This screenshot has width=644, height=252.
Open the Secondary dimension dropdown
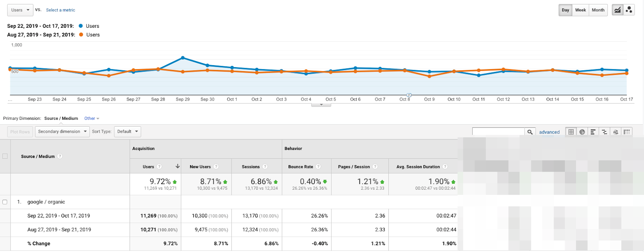click(x=62, y=131)
